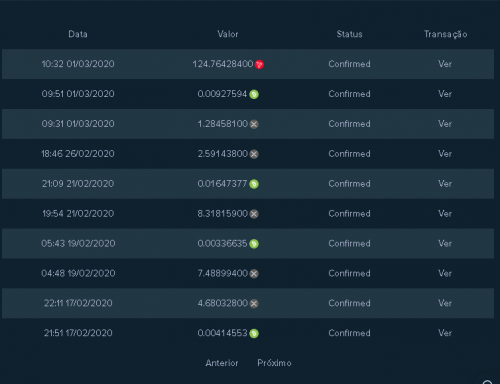Select the date 22:11 17/02/2020
Image resolution: width=500 pixels, height=384 pixels.
[x=78, y=303]
